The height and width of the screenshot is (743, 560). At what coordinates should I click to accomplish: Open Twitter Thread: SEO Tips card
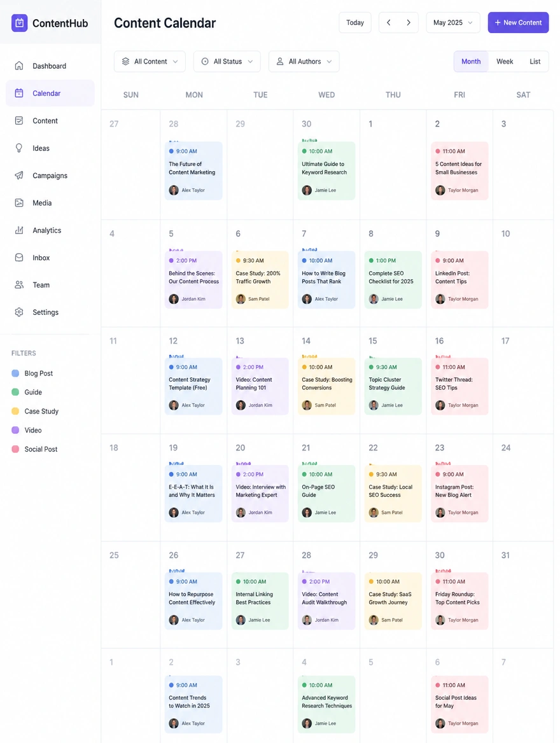[459, 386]
